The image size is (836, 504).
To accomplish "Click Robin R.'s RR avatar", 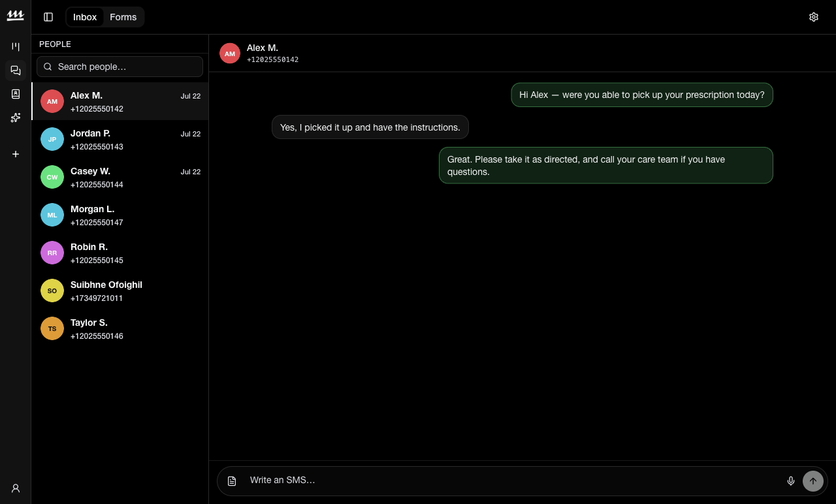I will pyautogui.click(x=52, y=253).
